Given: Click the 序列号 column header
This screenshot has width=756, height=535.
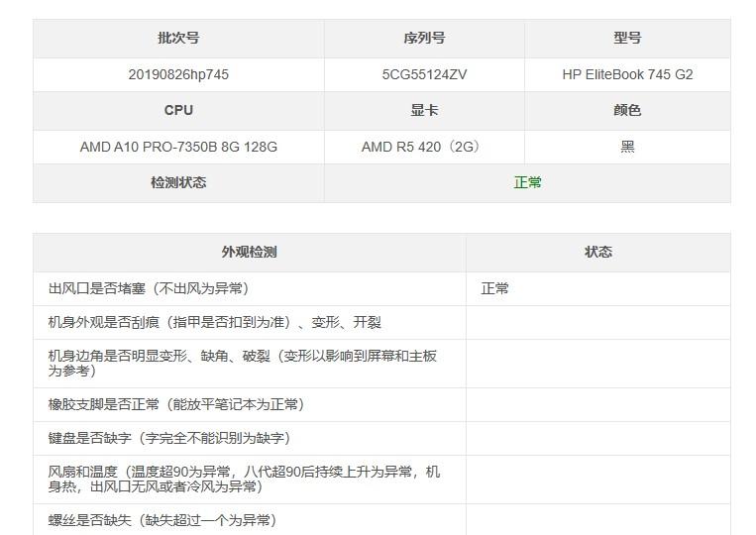Looking at the screenshot, I should point(424,38).
